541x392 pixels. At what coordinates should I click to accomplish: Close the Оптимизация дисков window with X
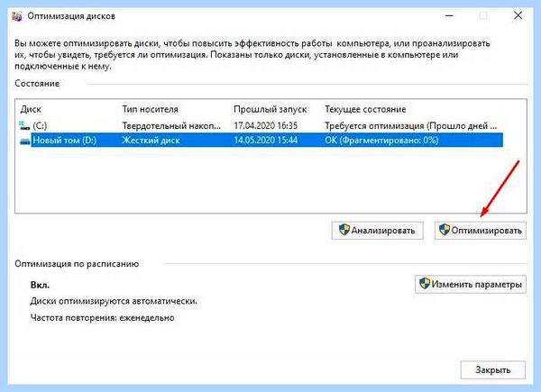click(518, 15)
